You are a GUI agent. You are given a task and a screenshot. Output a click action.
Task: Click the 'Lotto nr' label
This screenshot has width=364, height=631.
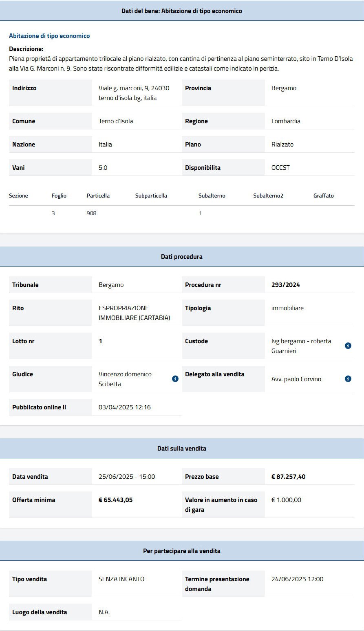tap(23, 341)
